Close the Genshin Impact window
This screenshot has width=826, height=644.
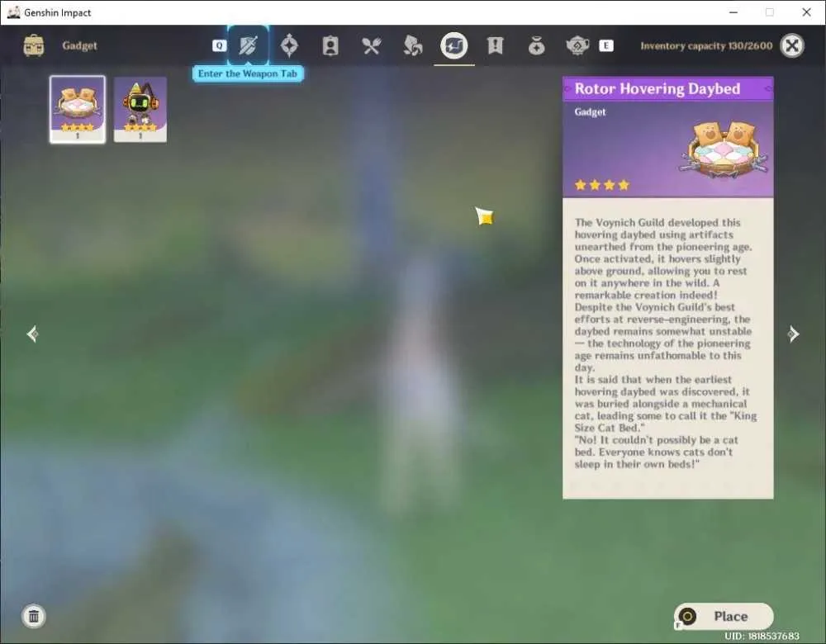(x=806, y=12)
